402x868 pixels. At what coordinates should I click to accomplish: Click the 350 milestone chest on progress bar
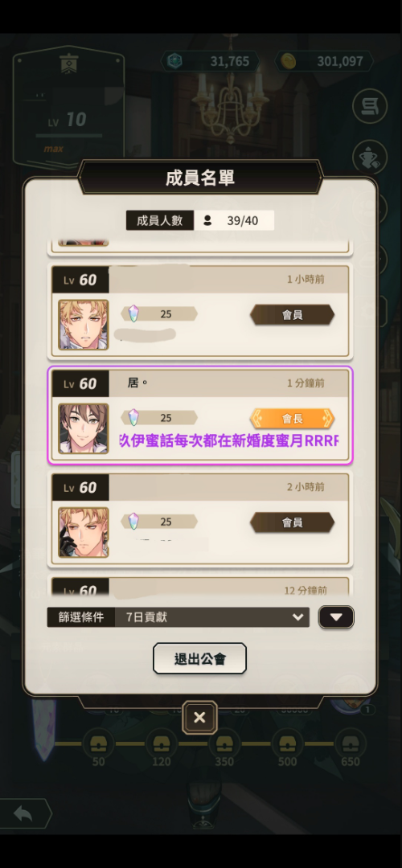coord(224,743)
